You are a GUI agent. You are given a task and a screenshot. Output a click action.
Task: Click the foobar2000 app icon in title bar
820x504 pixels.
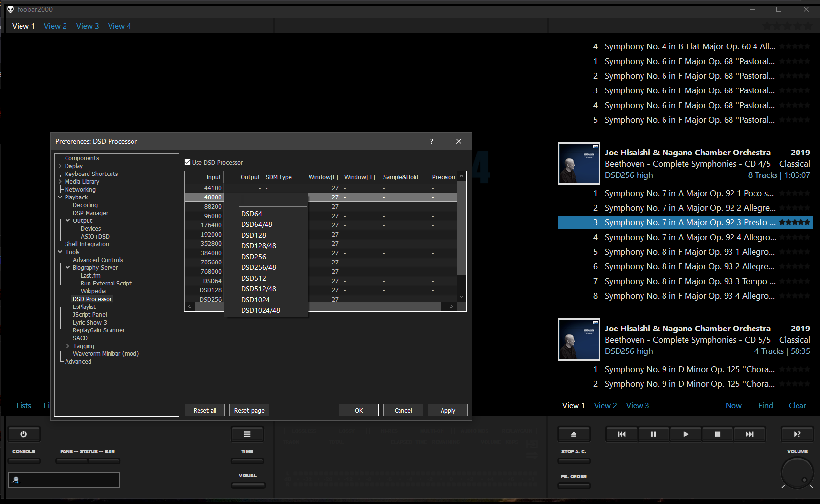(x=10, y=9)
